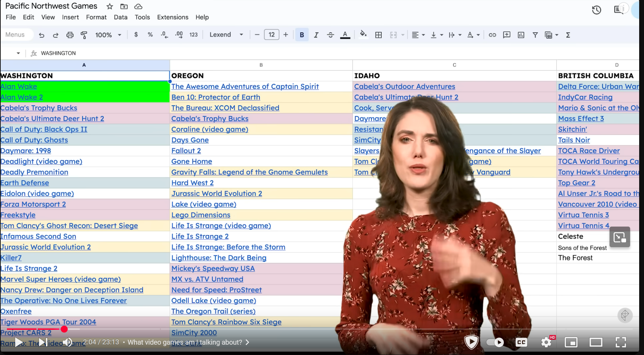Open the View menu

click(48, 17)
